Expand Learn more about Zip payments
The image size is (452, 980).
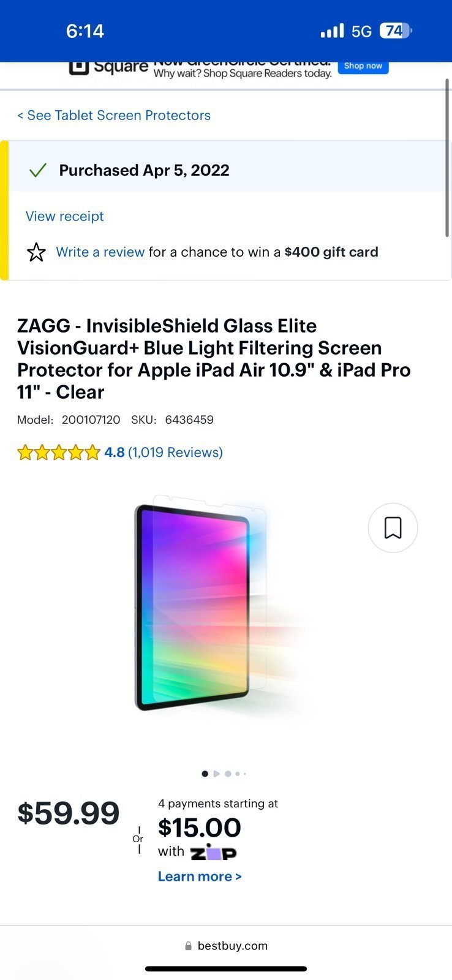[x=200, y=876]
